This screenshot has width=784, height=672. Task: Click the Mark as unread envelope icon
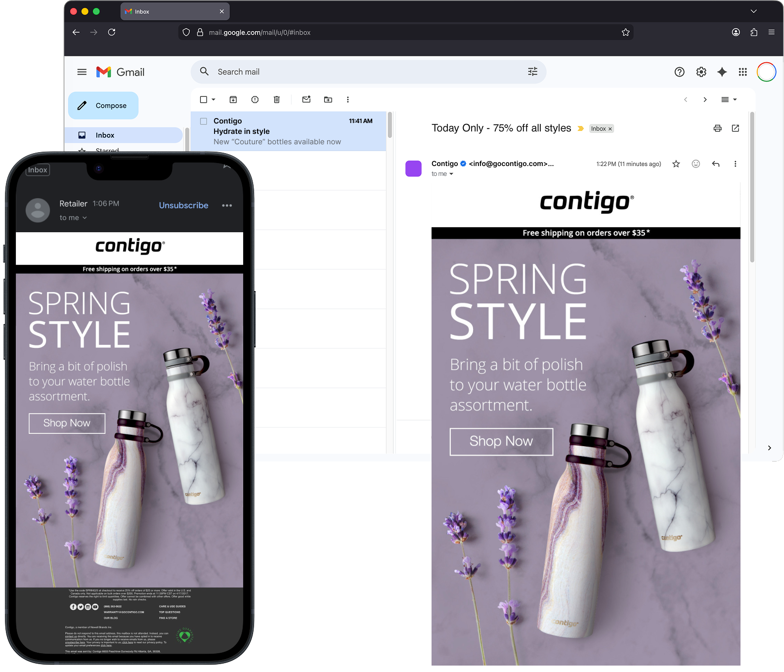click(306, 100)
